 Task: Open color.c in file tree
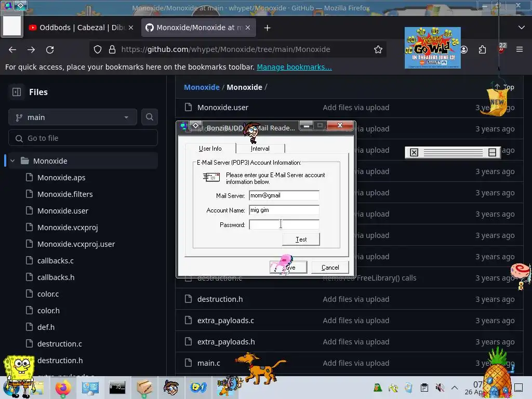click(x=48, y=294)
